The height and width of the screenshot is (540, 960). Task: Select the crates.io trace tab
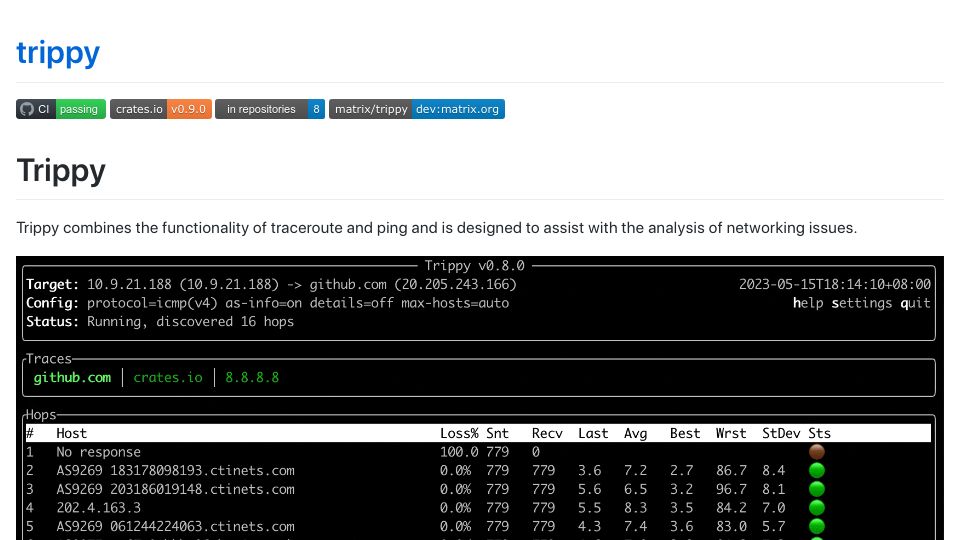168,378
